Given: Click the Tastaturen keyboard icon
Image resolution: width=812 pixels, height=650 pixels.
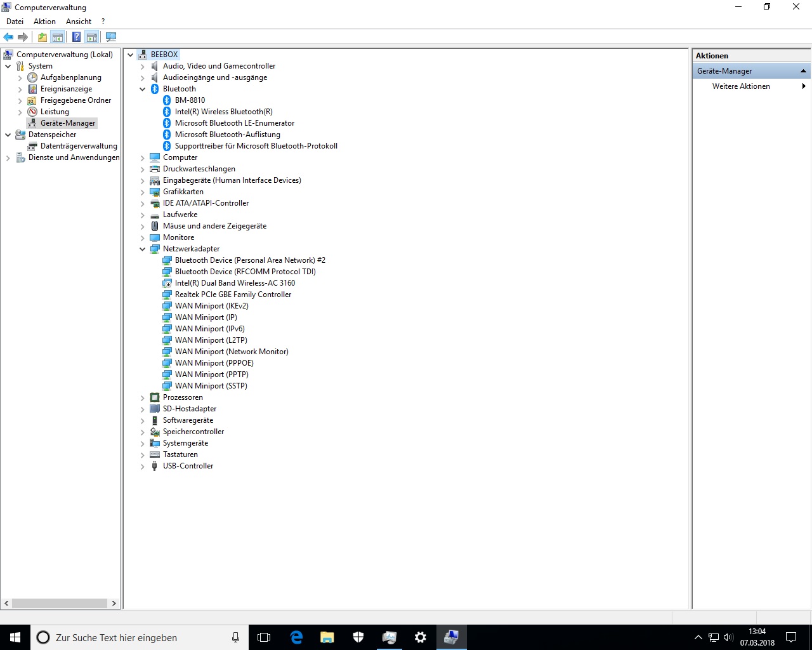Looking at the screenshot, I should tap(155, 454).
